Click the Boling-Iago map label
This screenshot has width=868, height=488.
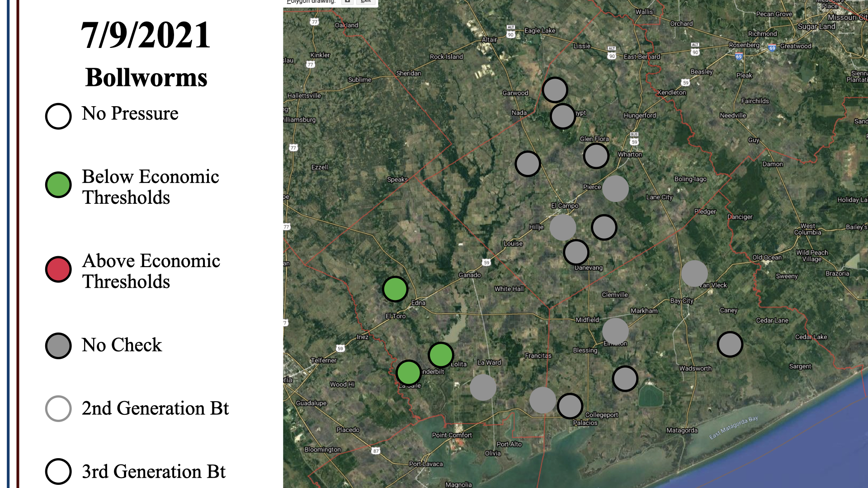pyautogui.click(x=690, y=179)
